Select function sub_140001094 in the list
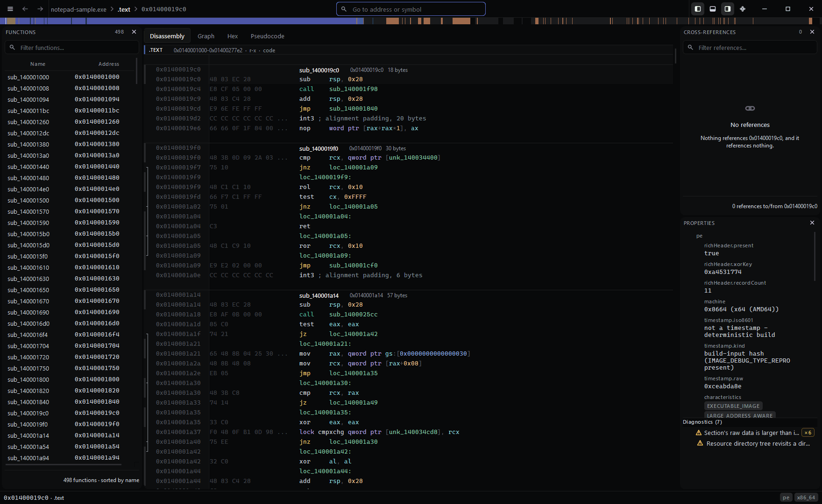Viewport: 822px width, 504px height. click(70, 99)
